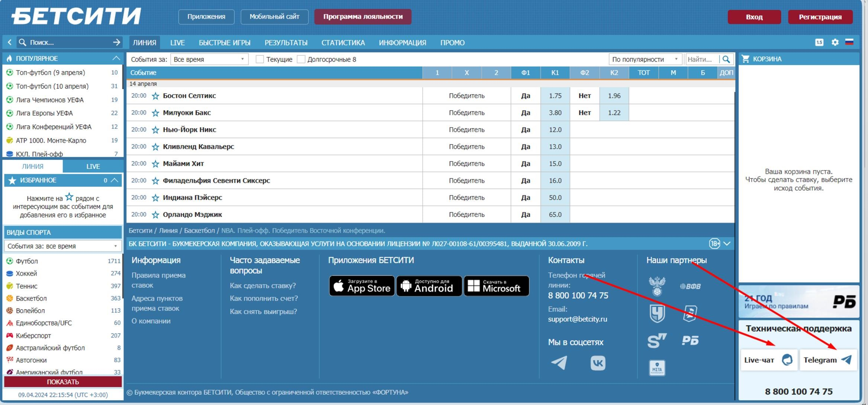Screen dimensions: 868x405
Task: Click the Вход login button
Action: coord(754,17)
